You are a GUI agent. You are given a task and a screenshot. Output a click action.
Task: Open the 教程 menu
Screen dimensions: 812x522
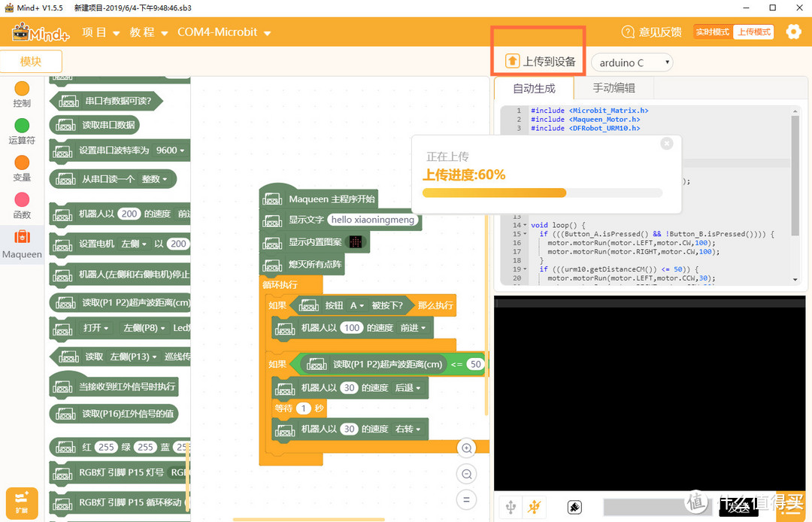[x=149, y=32]
